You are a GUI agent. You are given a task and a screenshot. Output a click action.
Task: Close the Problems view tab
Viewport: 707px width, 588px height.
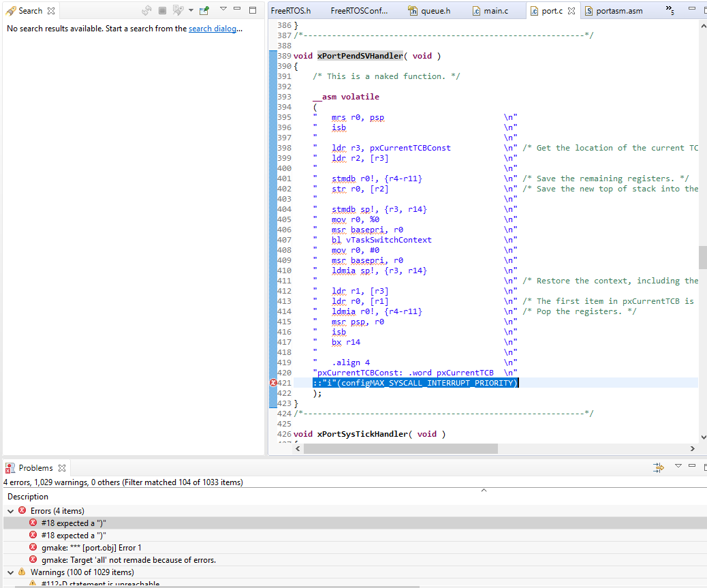click(62, 468)
